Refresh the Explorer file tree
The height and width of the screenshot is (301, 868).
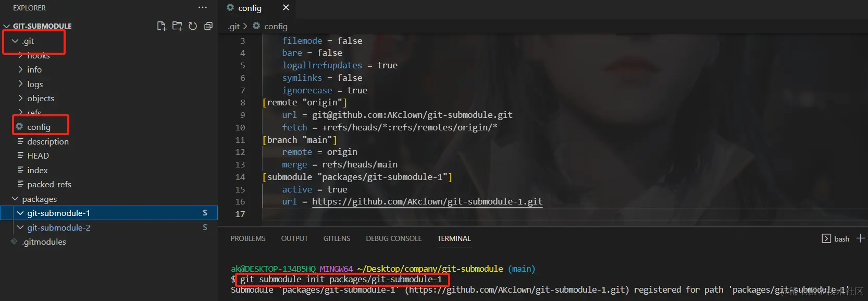(x=193, y=26)
